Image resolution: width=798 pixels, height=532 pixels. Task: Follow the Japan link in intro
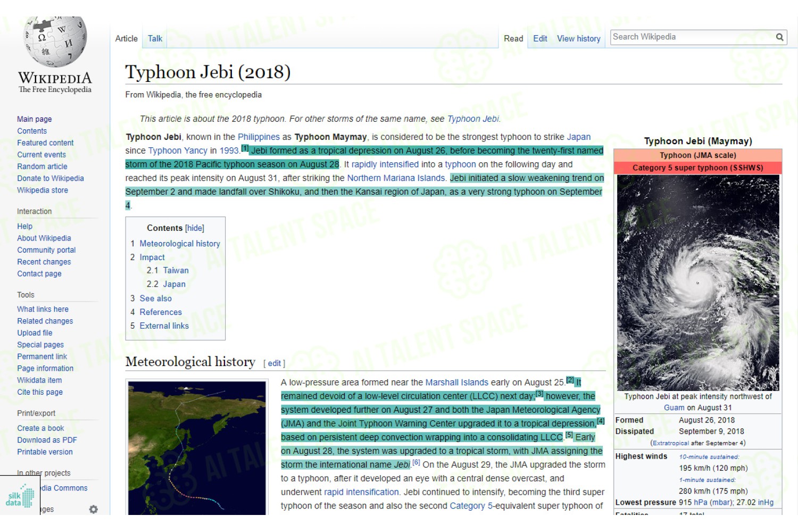(578, 137)
